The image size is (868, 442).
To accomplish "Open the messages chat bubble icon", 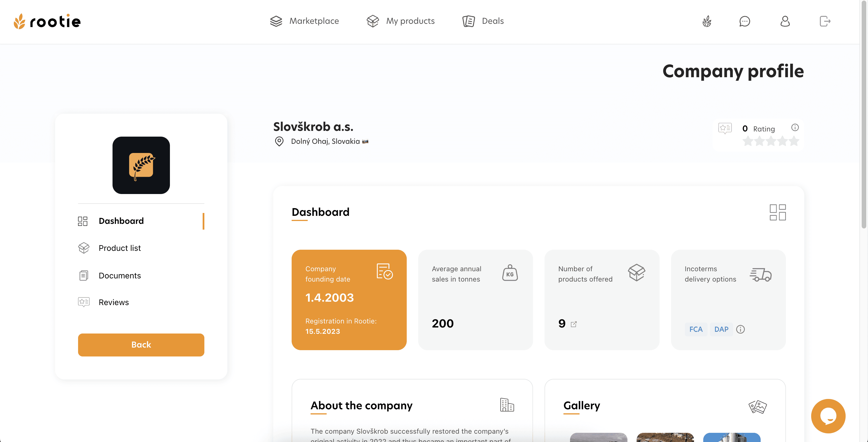I will tap(745, 21).
